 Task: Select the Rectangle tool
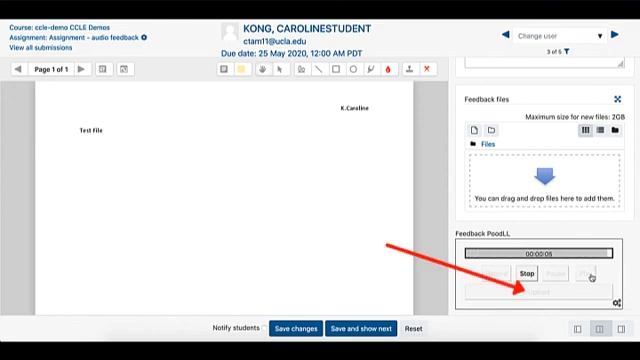pyautogui.click(x=336, y=69)
